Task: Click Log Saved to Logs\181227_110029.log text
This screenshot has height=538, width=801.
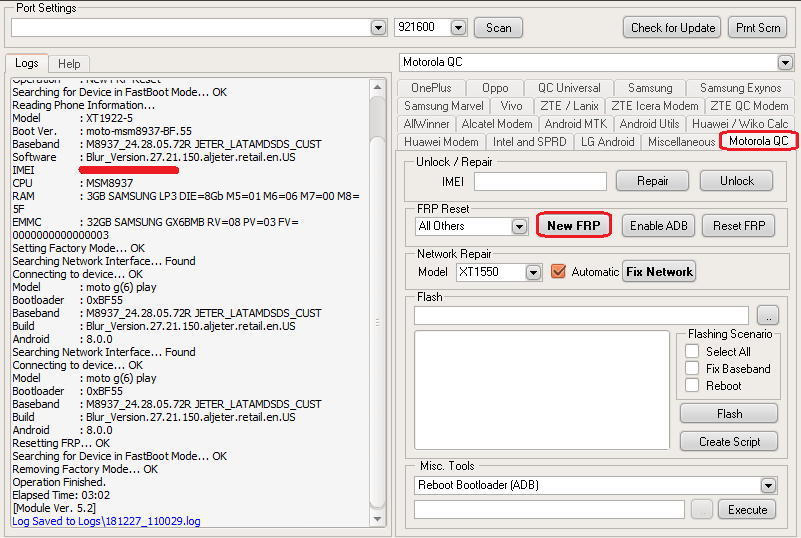Action: click(x=106, y=521)
